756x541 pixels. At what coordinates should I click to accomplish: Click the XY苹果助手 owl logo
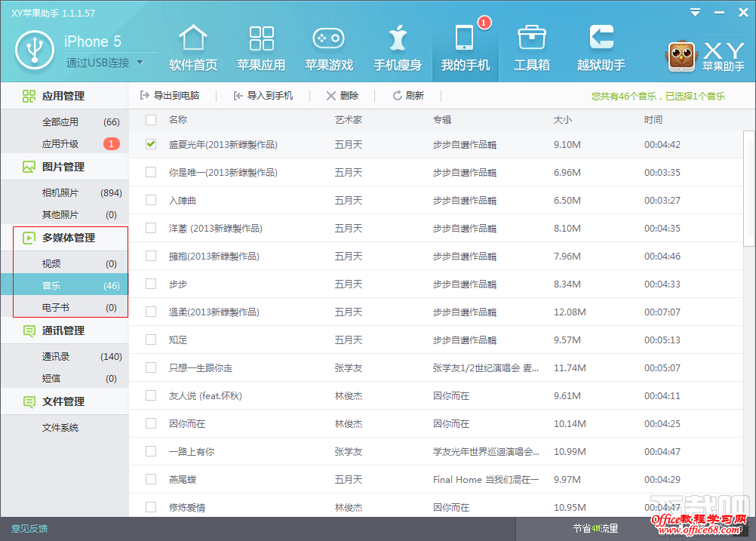pos(681,54)
